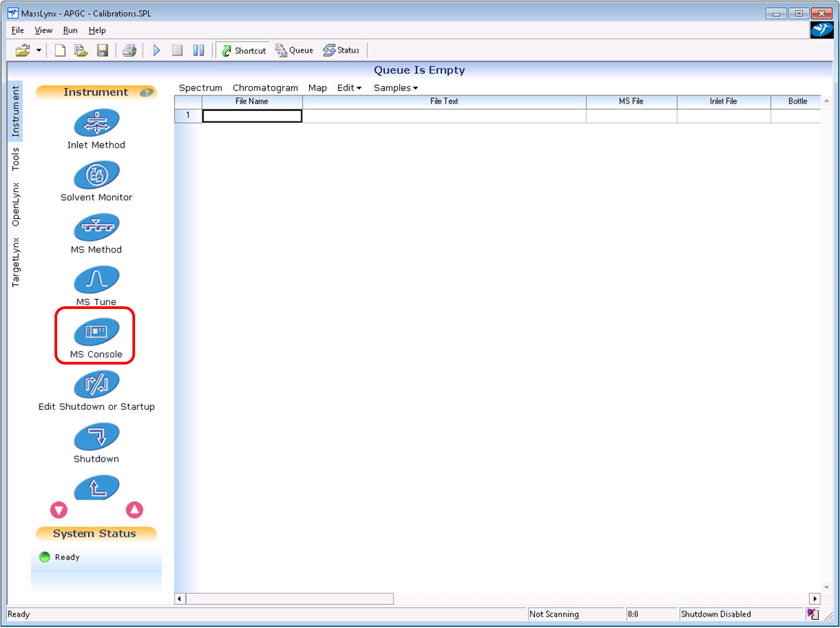Viewport: 840px width, 628px height.
Task: Pause the queue from the toolbar
Action: point(198,50)
